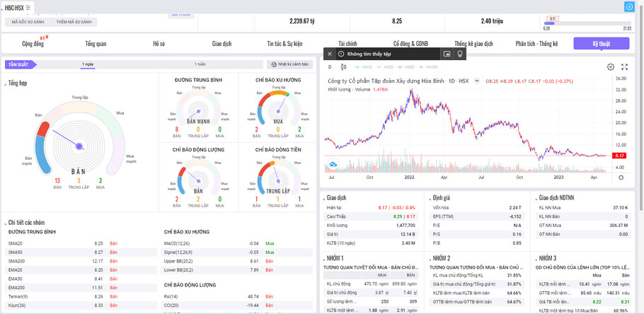Screen dimensions: 644x314
Task: Collapse chart legend with minus button
Action: [477, 81]
